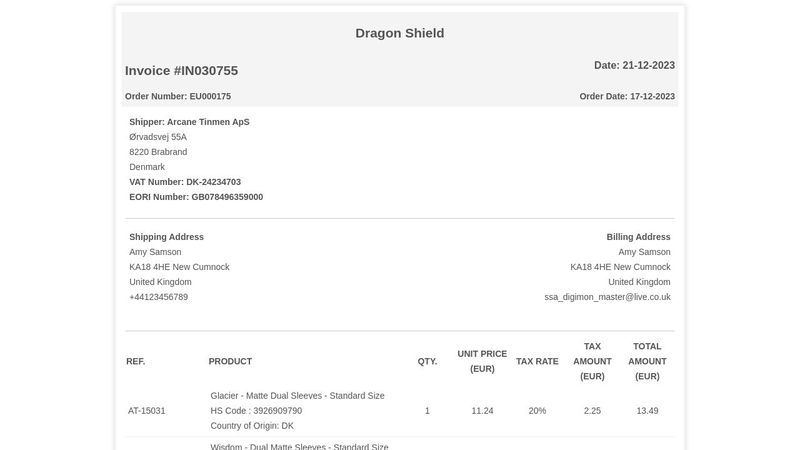This screenshot has height=450, width=800.
Task: Click reference cell AT-15031
Action: pos(146,411)
